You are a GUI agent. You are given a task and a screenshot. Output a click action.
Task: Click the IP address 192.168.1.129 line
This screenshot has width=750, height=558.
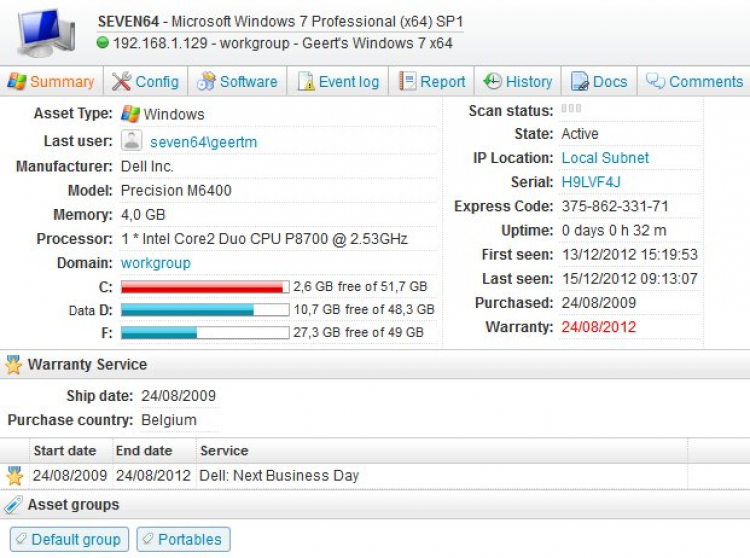click(x=283, y=43)
